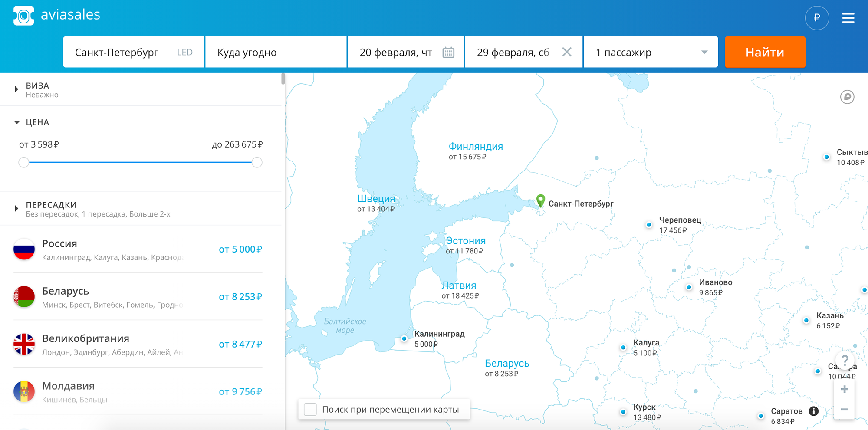Clear the 29 февраля return date
This screenshot has height=430, width=868.
coord(566,52)
